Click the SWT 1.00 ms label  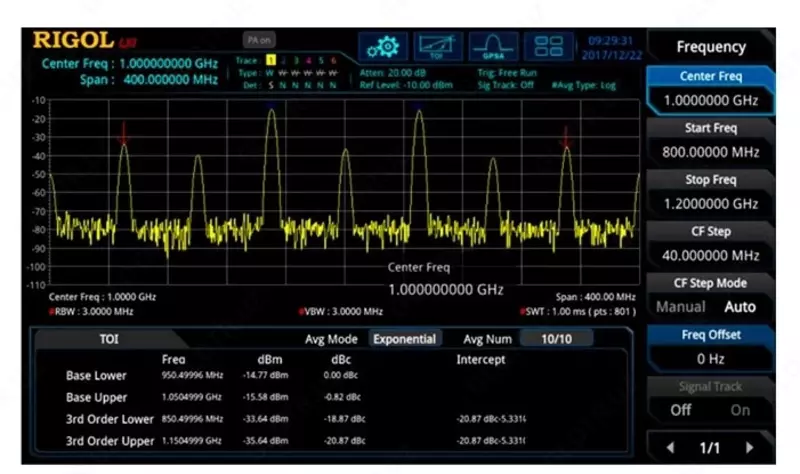[578, 312]
